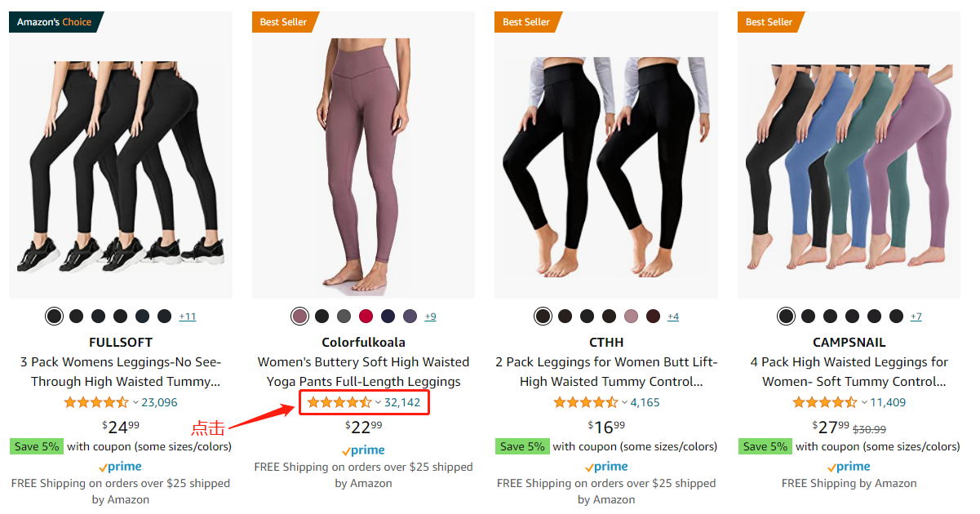
Task: Click Save 5% coupon badge for CTHH
Action: pos(521,446)
